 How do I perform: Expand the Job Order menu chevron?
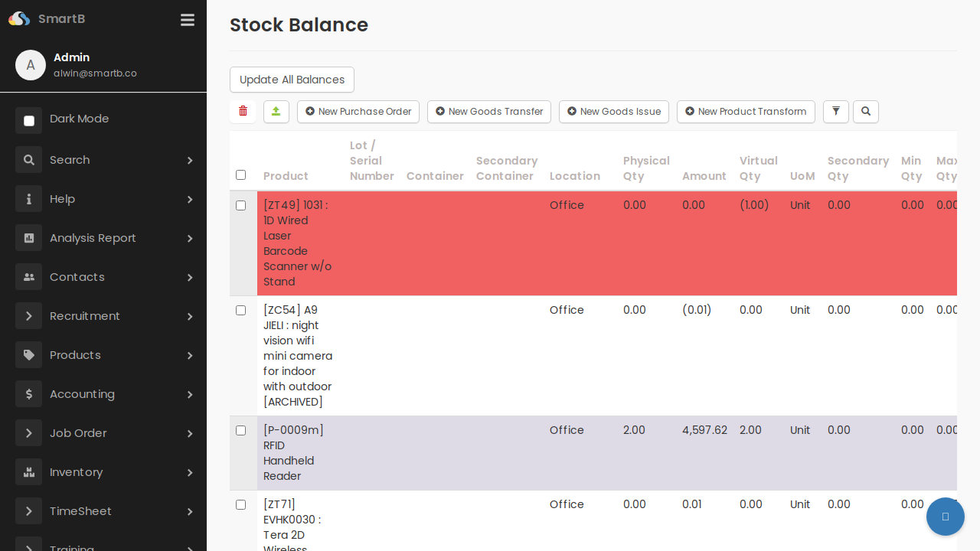(190, 433)
